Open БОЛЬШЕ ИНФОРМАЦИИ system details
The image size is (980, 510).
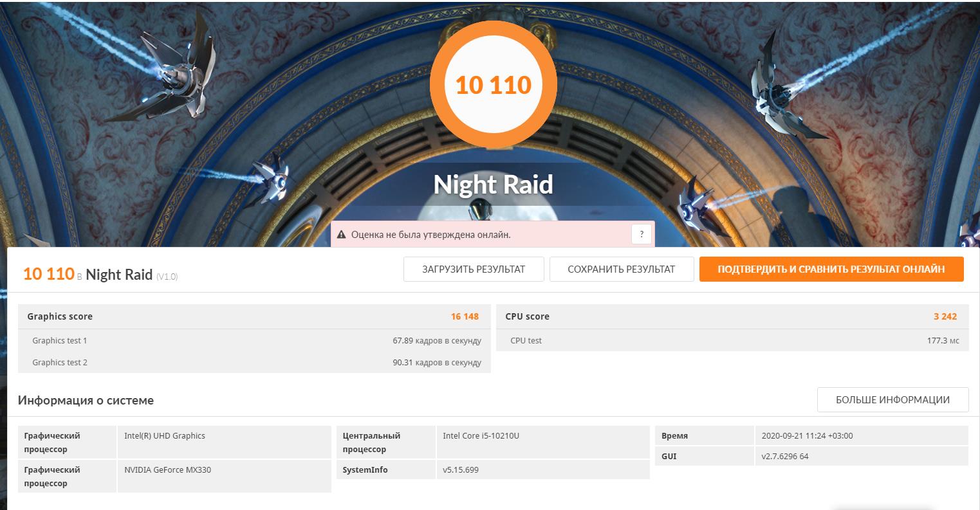pos(892,400)
